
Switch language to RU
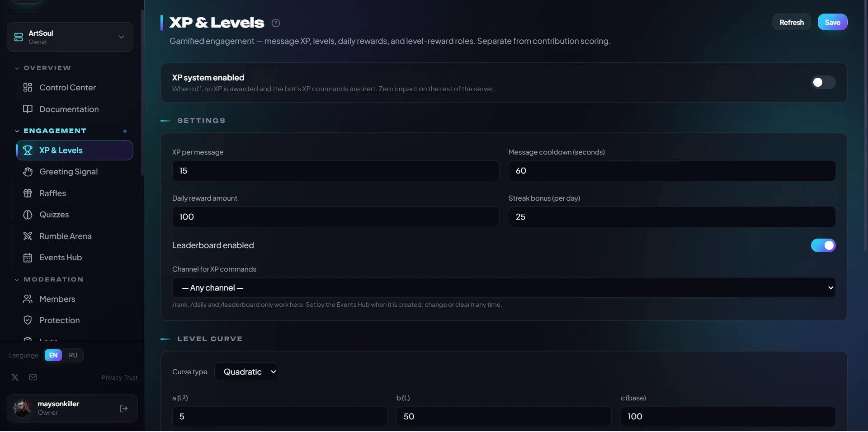point(73,355)
